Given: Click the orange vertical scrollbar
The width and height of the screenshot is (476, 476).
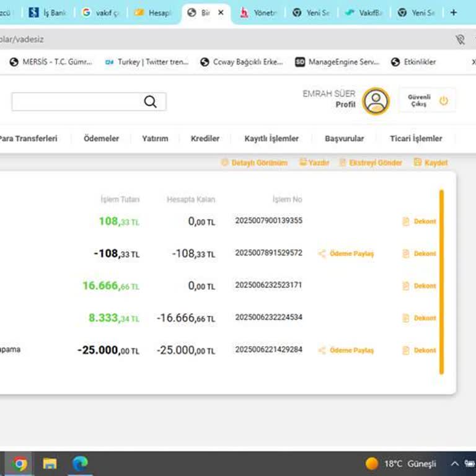Looking at the screenshot, I should (441, 282).
